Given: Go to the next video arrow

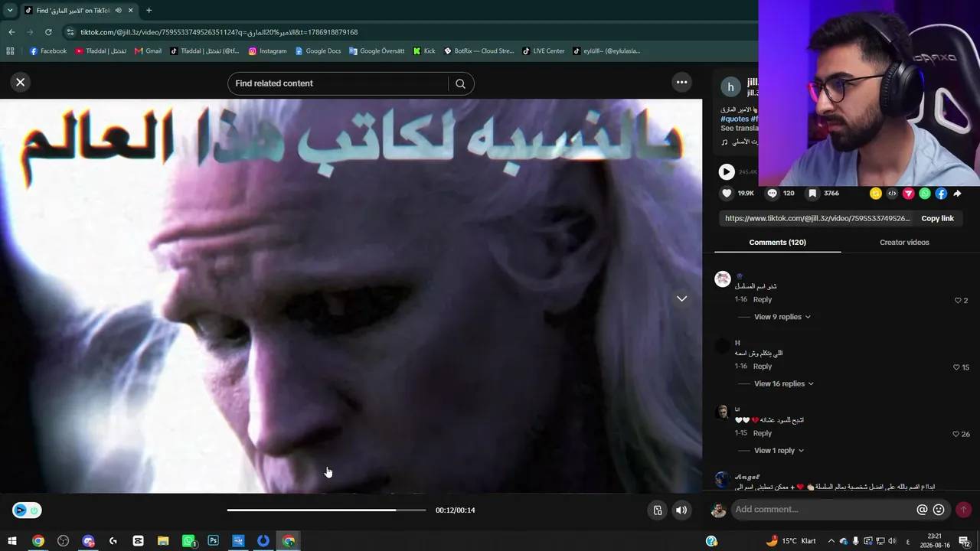Looking at the screenshot, I should coord(681,298).
